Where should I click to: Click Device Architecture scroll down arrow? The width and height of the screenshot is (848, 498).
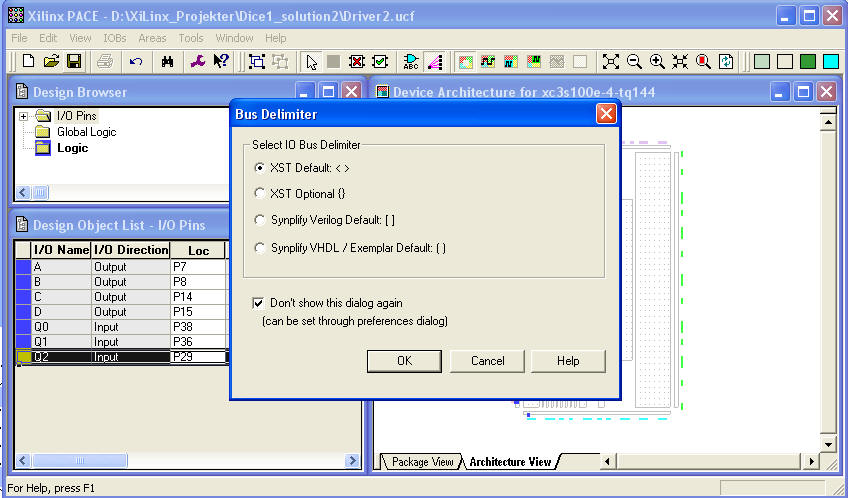click(x=828, y=444)
